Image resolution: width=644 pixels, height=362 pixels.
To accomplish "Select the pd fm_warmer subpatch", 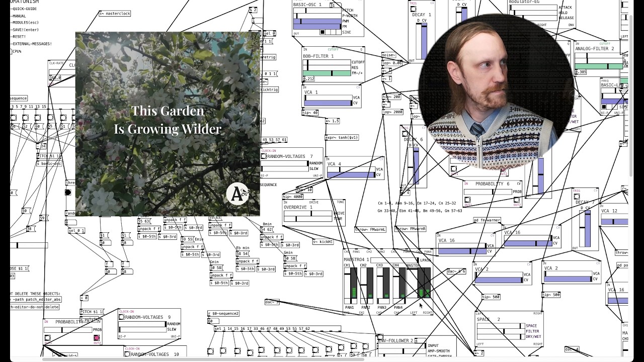I will tap(487, 220).
